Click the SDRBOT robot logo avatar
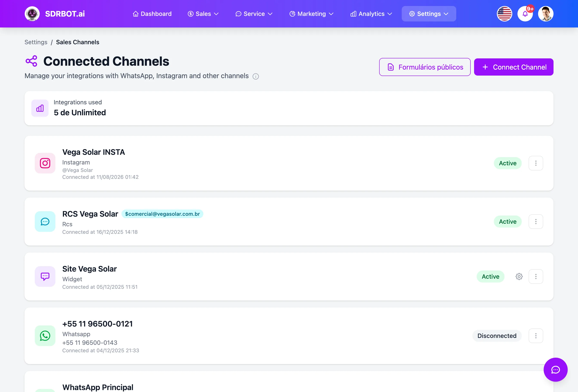The height and width of the screenshot is (392, 578). tap(32, 14)
